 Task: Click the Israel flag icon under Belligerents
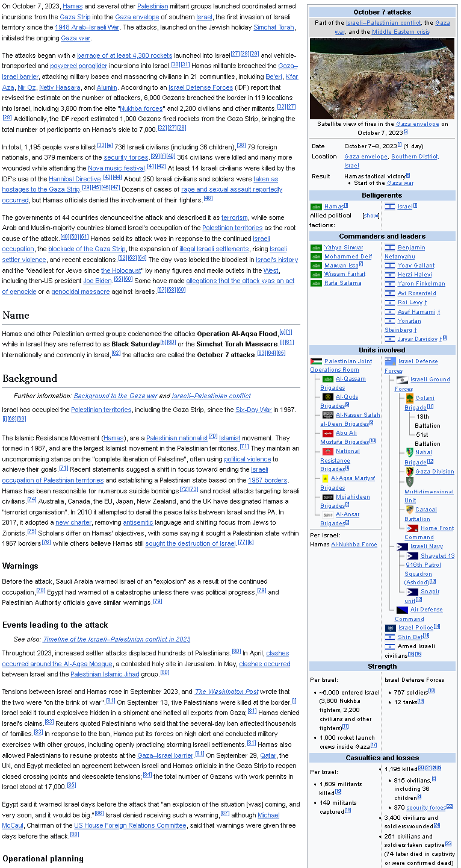390,207
